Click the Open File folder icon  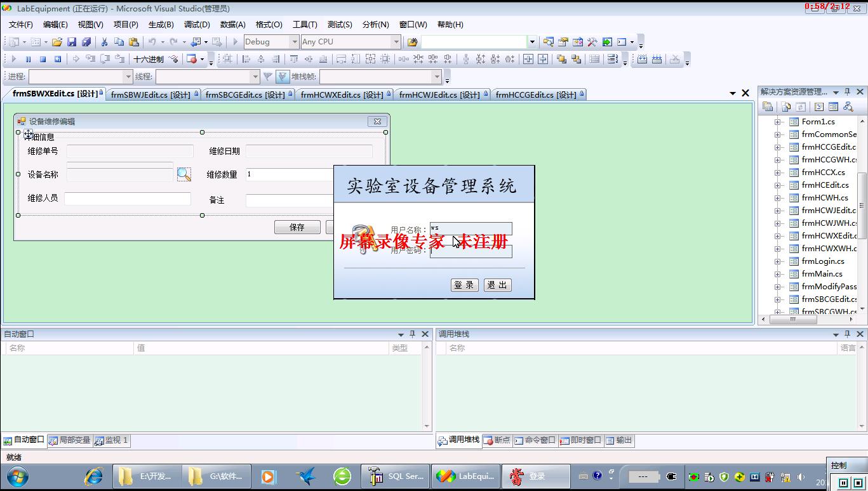click(57, 42)
